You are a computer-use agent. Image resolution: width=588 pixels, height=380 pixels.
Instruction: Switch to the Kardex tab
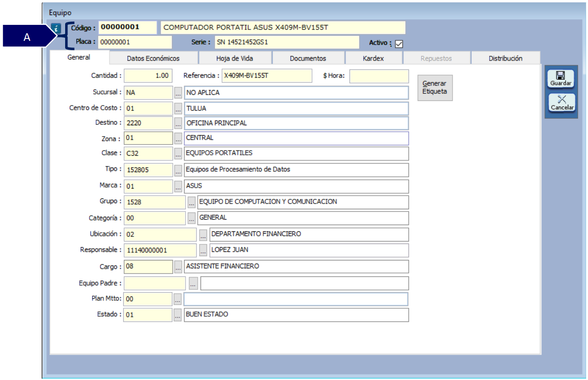(x=373, y=58)
